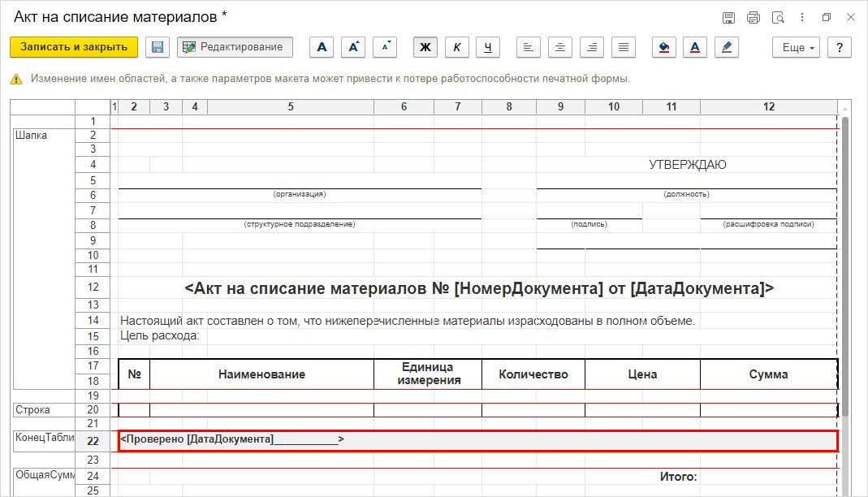868x497 pixels.
Task: Print the document via title bar printer icon
Action: pos(754,18)
